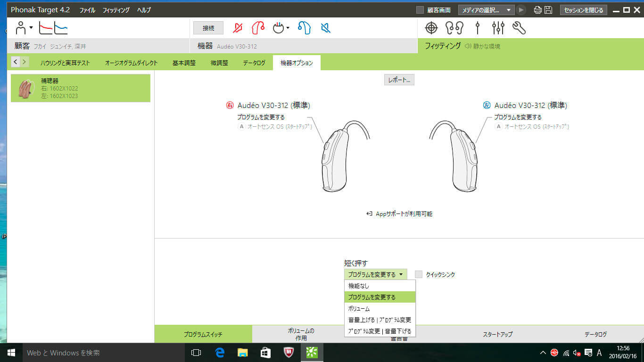
Task: Open the audiogram curves icon
Action: click(53, 28)
